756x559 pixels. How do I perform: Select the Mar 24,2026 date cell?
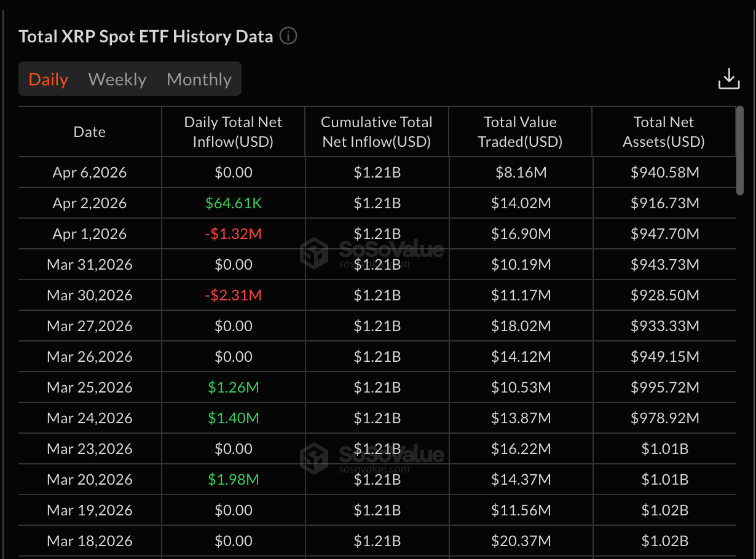(x=90, y=418)
